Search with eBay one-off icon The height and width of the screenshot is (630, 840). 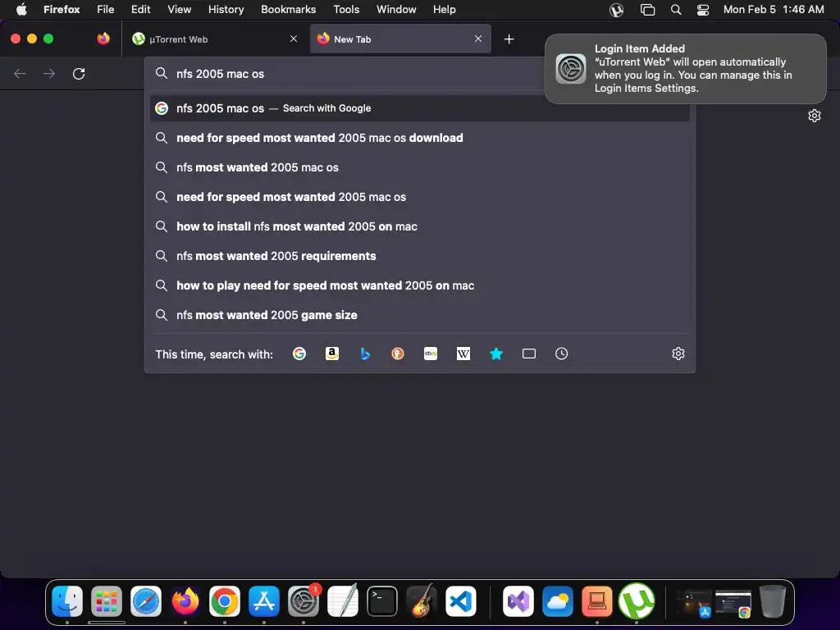431,354
